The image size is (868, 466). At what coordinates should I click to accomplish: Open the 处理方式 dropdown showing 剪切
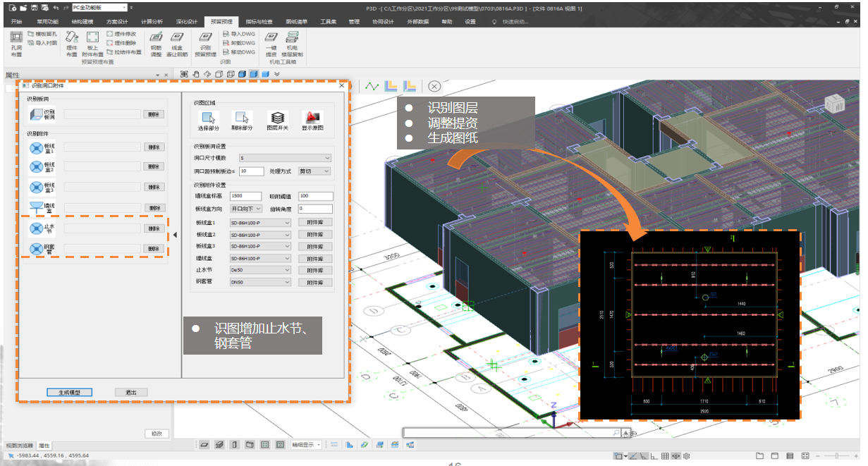tap(314, 171)
